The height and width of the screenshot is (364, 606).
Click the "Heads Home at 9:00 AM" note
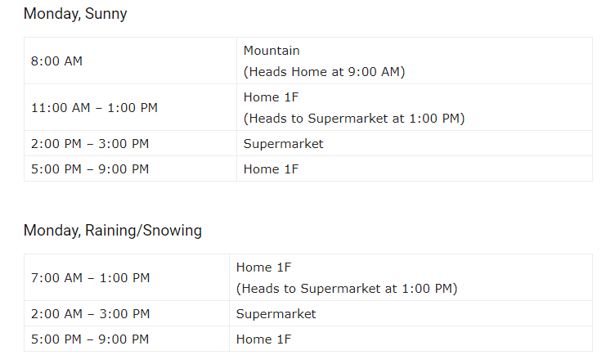(x=324, y=71)
